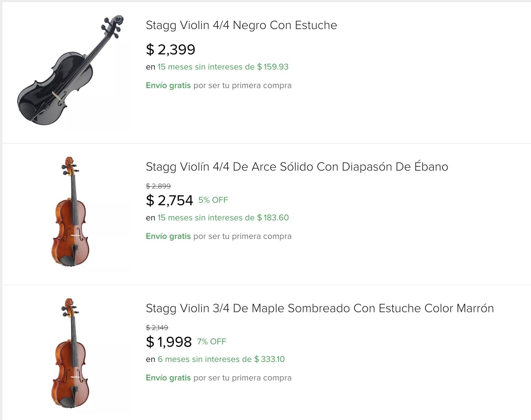Click Envío gratis under the 3/4 Maple violin
The image size is (531, 420).
[x=168, y=378]
